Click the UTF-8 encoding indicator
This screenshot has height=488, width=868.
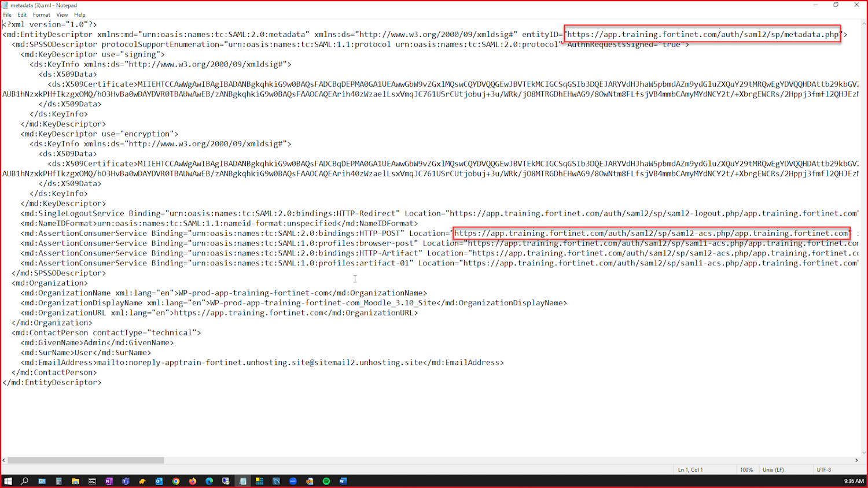(826, 469)
